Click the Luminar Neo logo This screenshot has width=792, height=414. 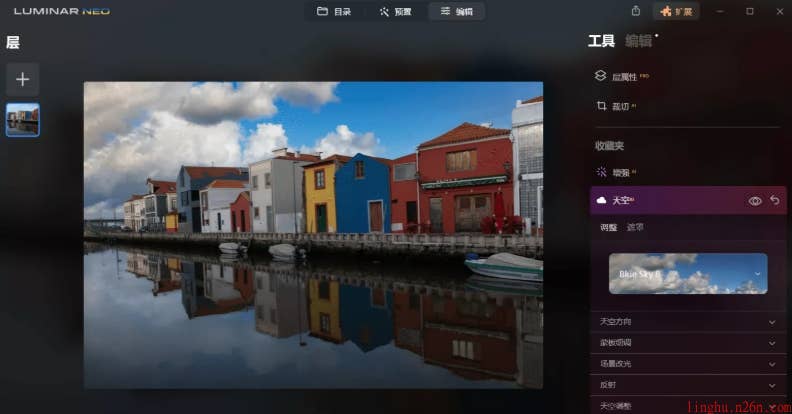click(62, 11)
